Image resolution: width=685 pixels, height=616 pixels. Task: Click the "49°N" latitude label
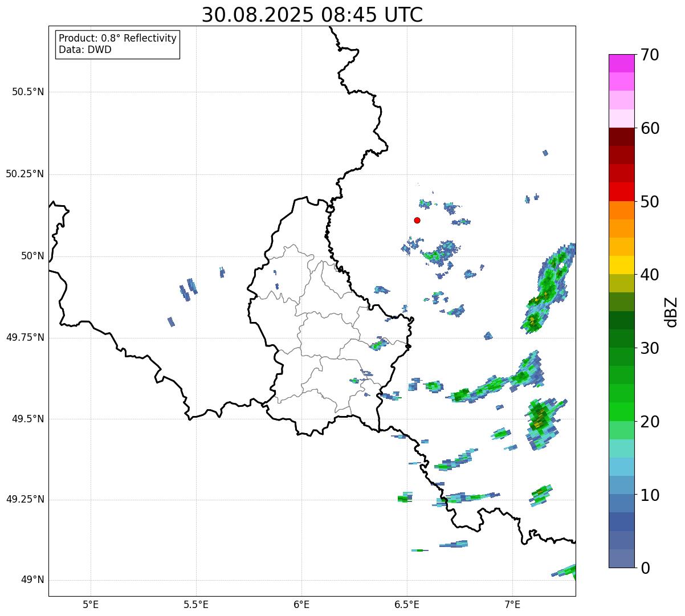(x=31, y=580)
